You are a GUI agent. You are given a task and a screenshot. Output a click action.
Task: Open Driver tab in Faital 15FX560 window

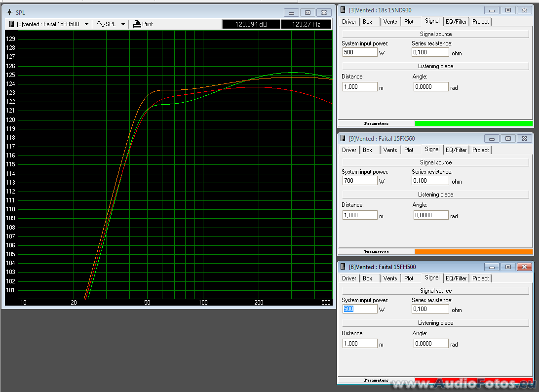click(349, 150)
